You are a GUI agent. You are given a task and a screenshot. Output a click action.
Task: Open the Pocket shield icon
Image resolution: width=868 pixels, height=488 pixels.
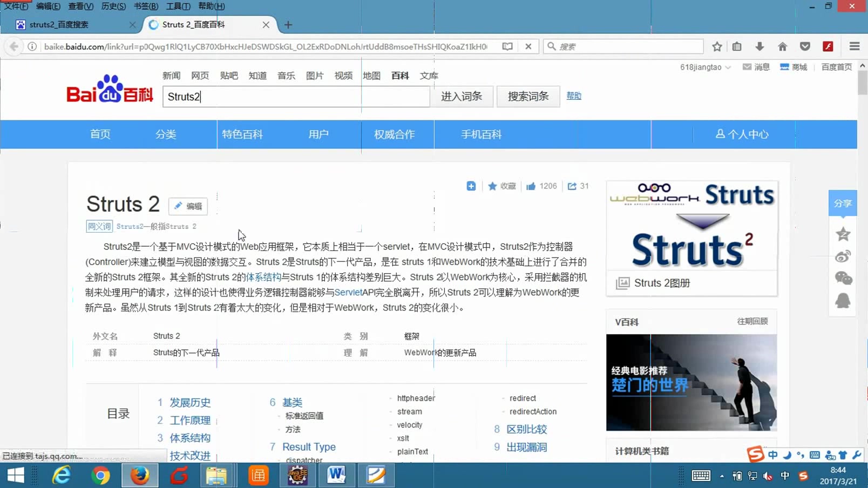(x=805, y=46)
